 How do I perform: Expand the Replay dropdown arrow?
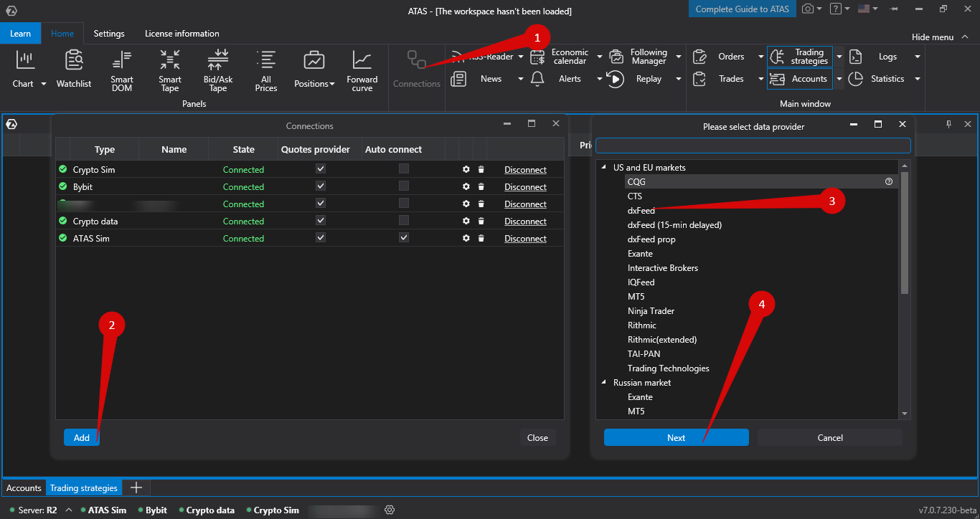[x=678, y=79]
